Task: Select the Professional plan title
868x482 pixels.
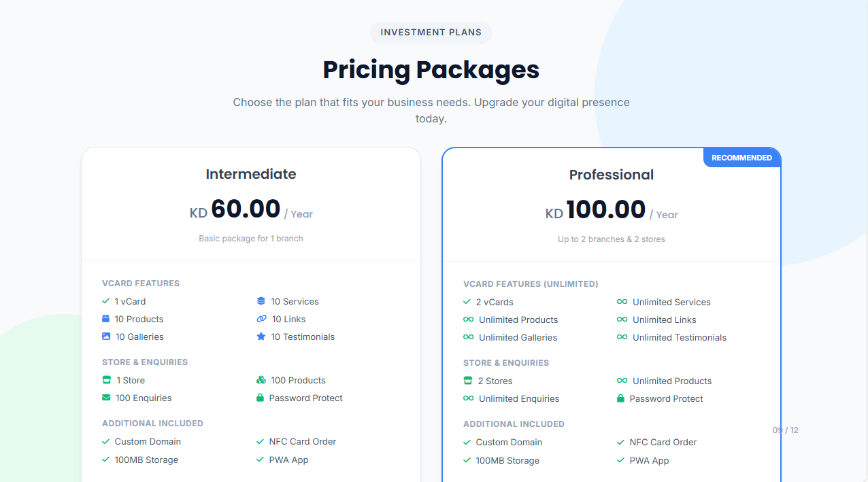Action: click(612, 175)
